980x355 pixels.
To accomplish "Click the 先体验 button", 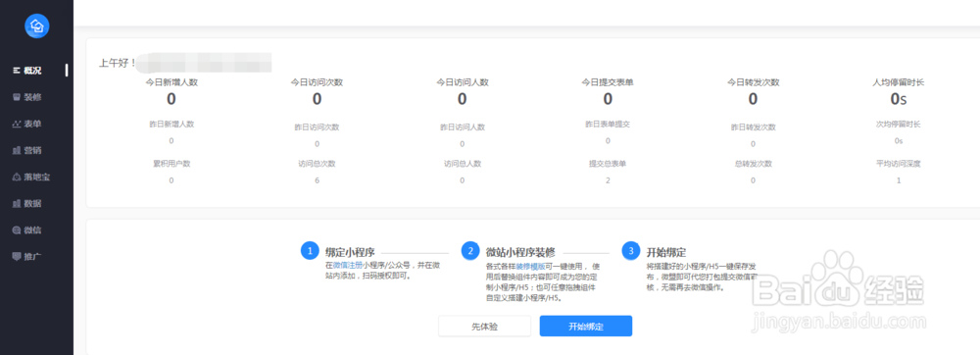I will click(484, 327).
